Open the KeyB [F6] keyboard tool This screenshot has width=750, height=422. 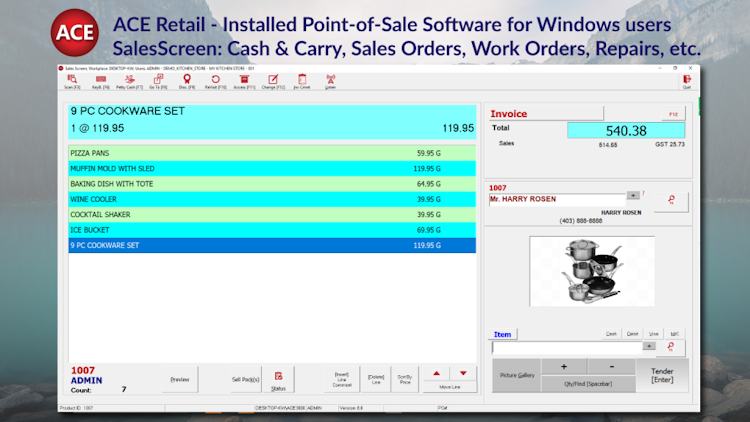tap(100, 82)
